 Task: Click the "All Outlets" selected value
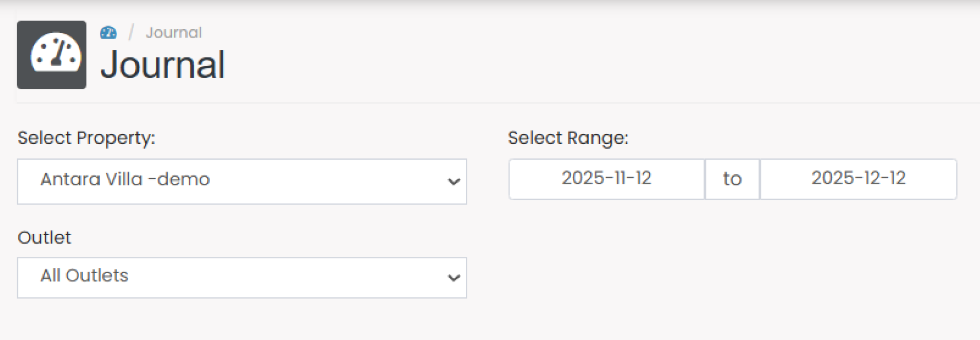84,276
